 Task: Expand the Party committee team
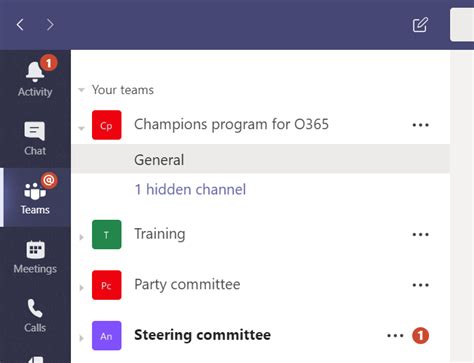(81, 288)
